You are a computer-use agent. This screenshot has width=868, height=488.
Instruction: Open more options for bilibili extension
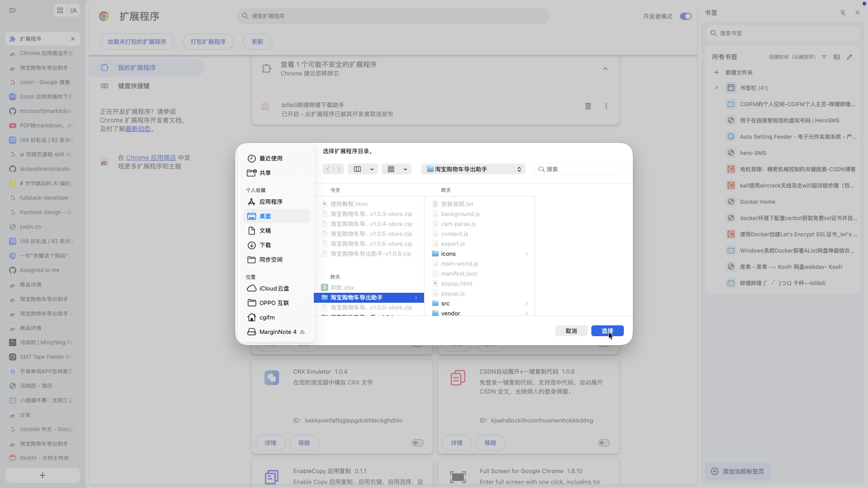click(606, 106)
